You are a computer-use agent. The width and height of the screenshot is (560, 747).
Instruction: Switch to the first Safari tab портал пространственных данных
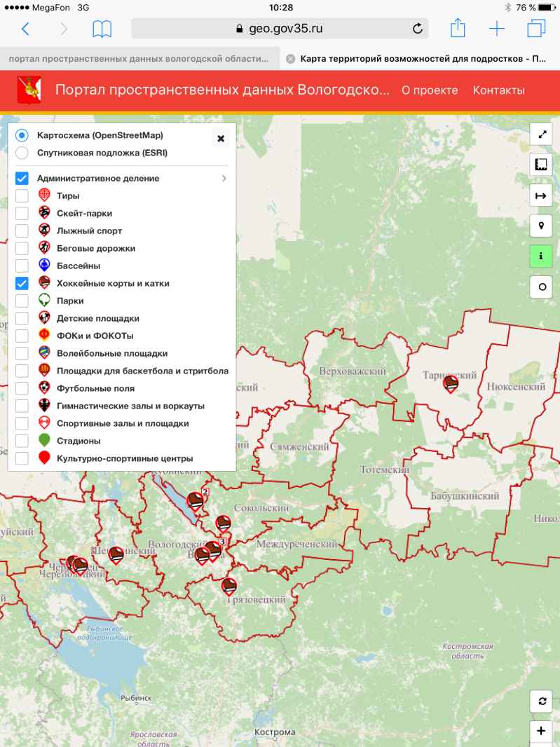(139, 59)
